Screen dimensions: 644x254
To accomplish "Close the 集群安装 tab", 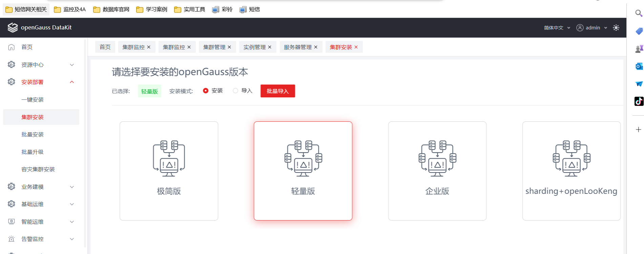I will click(x=356, y=47).
